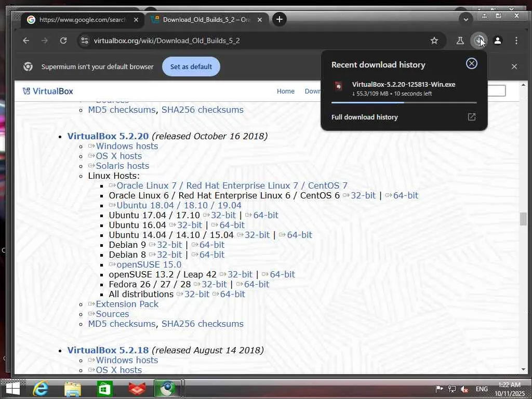
Task: View site information icon in address bar
Action: [x=85, y=41]
